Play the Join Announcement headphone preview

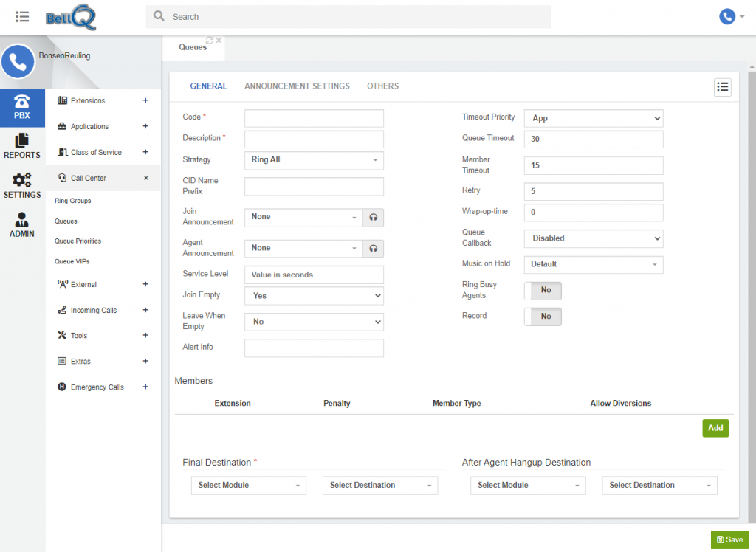[373, 218]
